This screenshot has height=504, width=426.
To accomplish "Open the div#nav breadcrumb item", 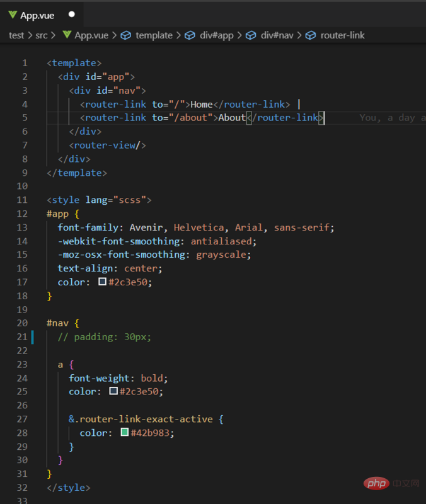I will coord(277,35).
